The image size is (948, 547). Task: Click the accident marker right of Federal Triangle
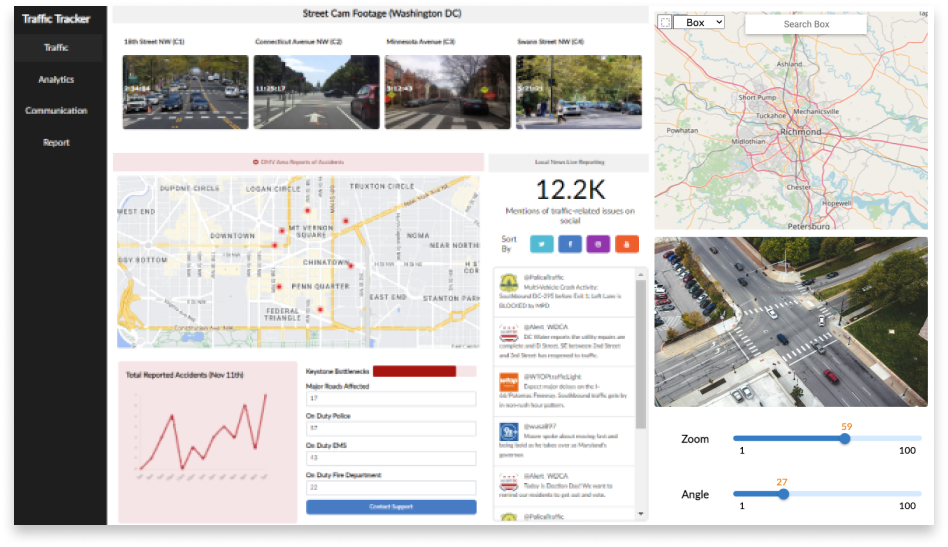pos(320,309)
